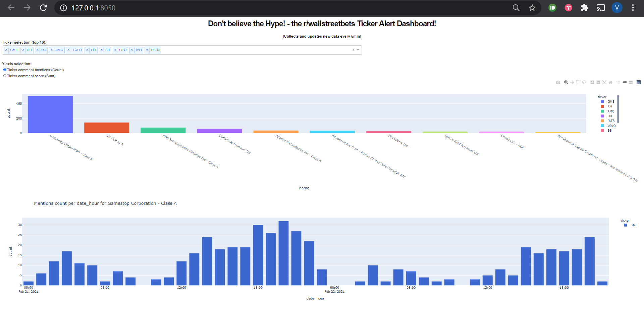Clear all selected tickers in the dropdown
Image resolution: width=644 pixels, height=323 pixels.
click(353, 50)
